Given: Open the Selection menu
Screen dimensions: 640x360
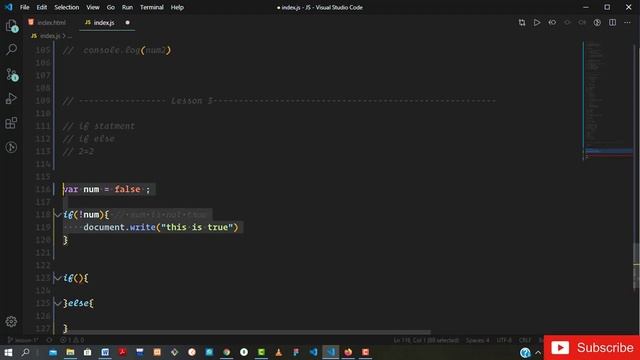Looking at the screenshot, I should [x=67, y=7].
